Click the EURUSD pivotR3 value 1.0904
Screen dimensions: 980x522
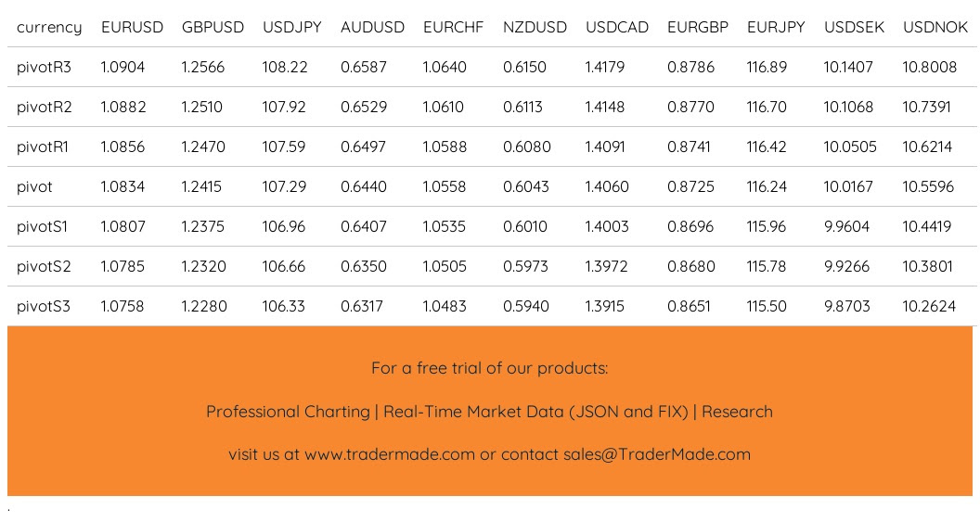122,67
